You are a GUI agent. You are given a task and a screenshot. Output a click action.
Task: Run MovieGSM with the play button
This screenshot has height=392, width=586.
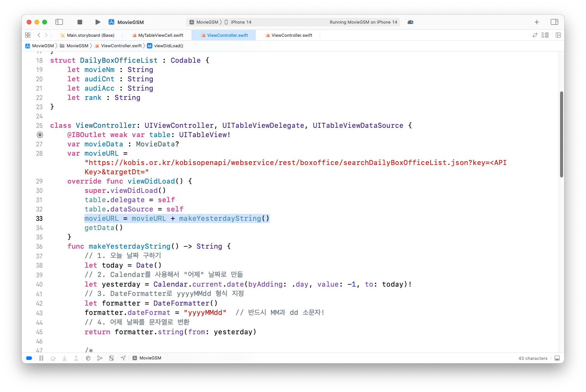point(98,22)
